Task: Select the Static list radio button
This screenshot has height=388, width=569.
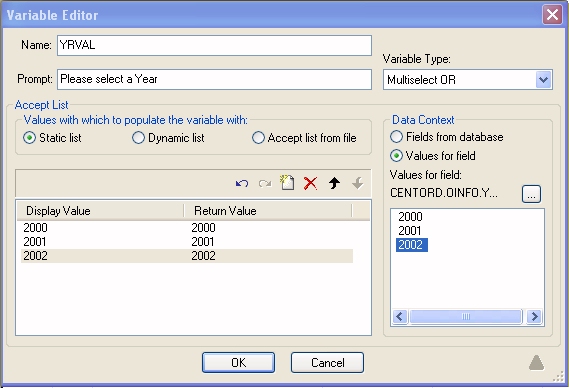Action: coord(29,138)
